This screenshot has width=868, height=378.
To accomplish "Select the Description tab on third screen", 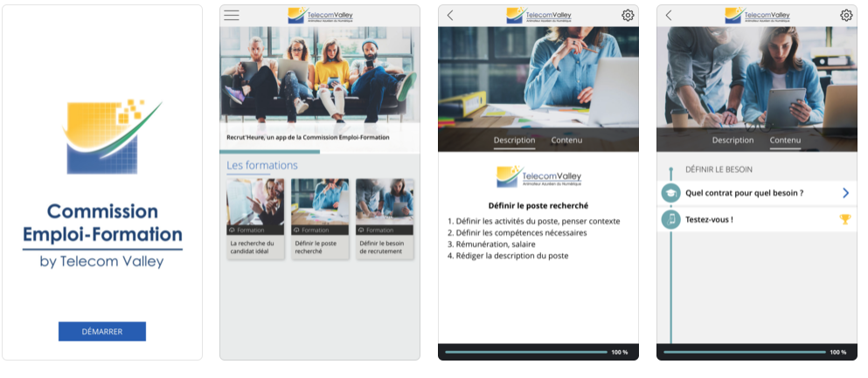I will coord(514,140).
